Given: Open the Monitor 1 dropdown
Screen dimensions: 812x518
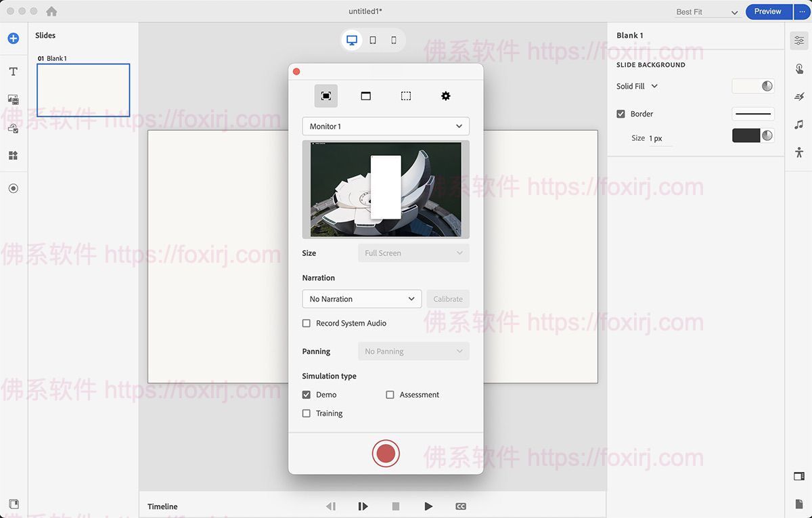Looking at the screenshot, I should click(x=386, y=126).
